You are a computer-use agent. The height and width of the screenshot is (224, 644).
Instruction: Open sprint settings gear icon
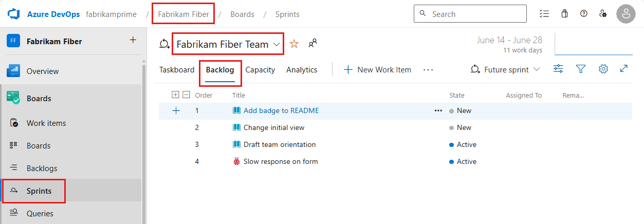pyautogui.click(x=603, y=69)
